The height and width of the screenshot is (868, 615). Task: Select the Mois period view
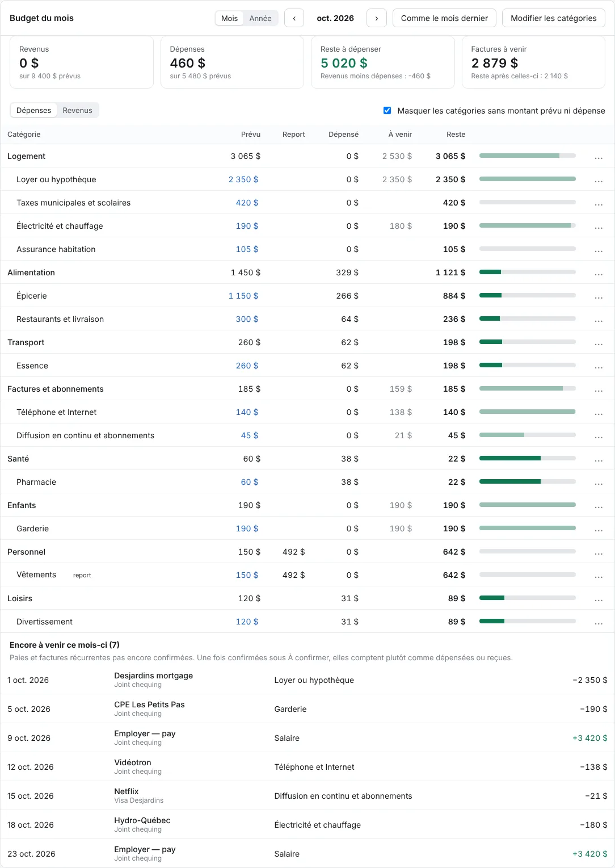[229, 18]
